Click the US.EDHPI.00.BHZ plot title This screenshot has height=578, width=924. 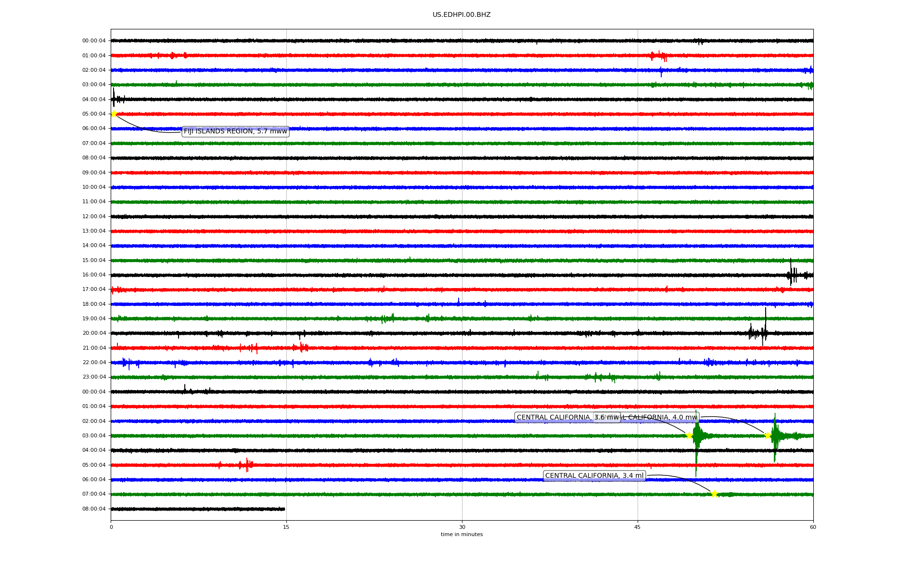(461, 15)
